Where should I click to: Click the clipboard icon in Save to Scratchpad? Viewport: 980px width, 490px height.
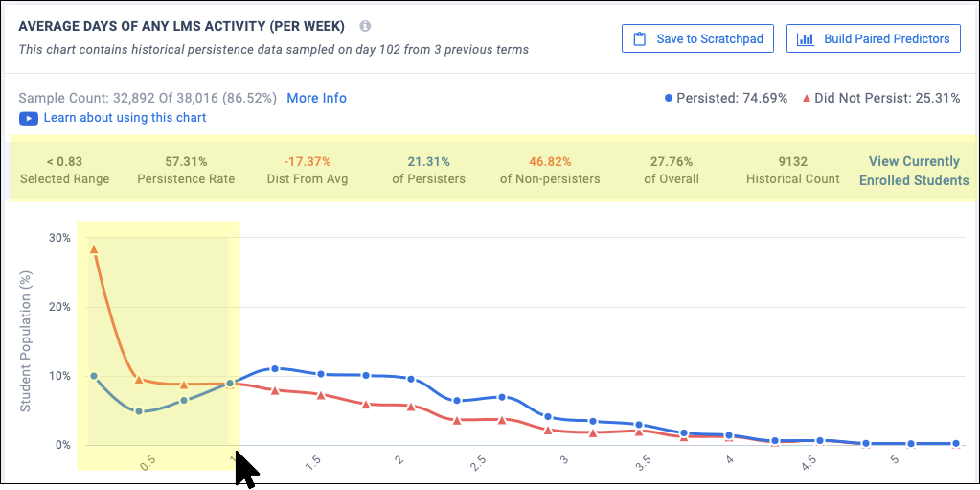click(x=639, y=39)
